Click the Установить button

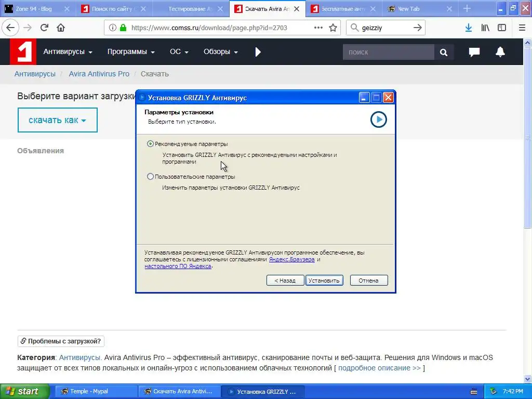324,281
